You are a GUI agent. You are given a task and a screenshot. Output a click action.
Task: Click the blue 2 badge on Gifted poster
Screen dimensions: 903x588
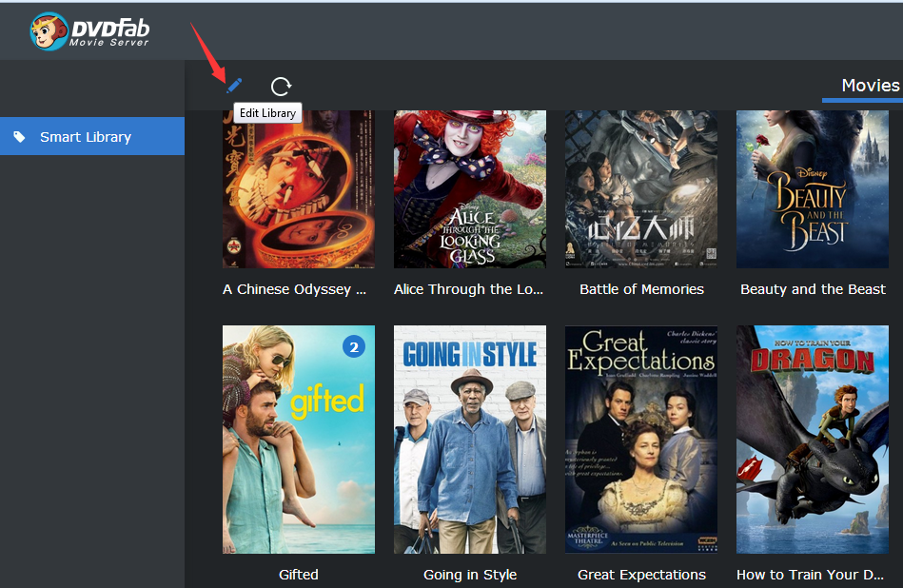click(x=354, y=346)
